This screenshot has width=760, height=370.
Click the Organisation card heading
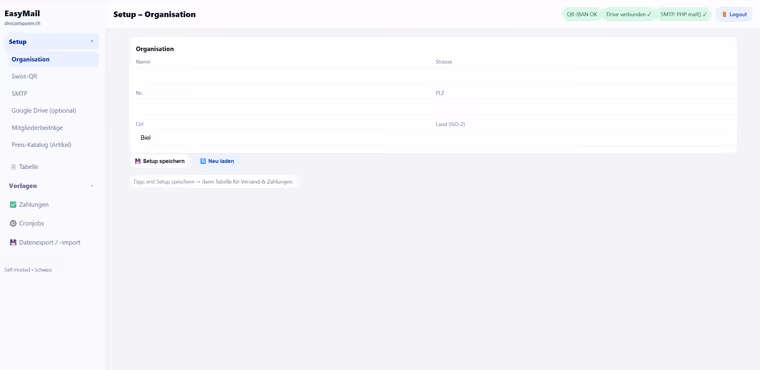[155, 49]
